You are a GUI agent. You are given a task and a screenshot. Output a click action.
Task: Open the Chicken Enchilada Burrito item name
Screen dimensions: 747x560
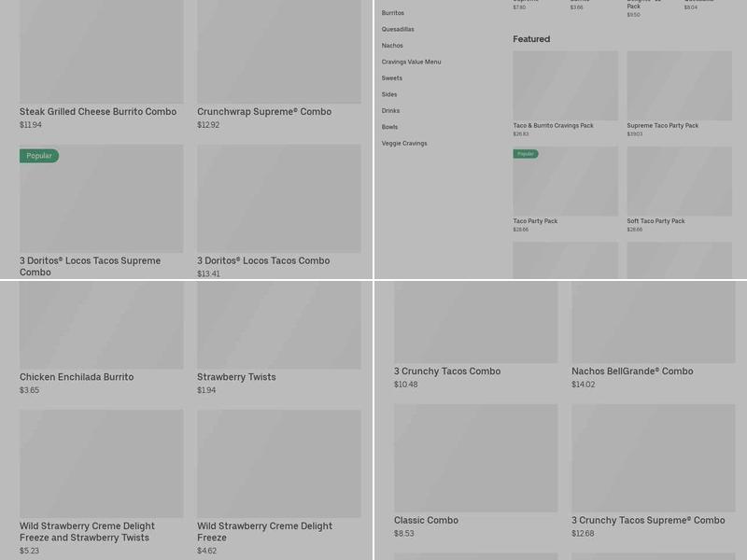click(77, 377)
